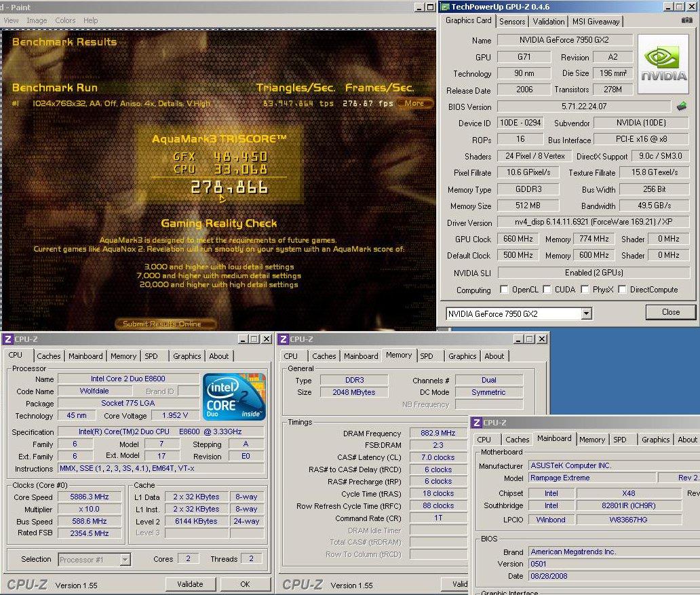Screen dimensions: 700x595
Task: Click the BIOS Version field 5.71.22.24.07
Action: tap(584, 107)
